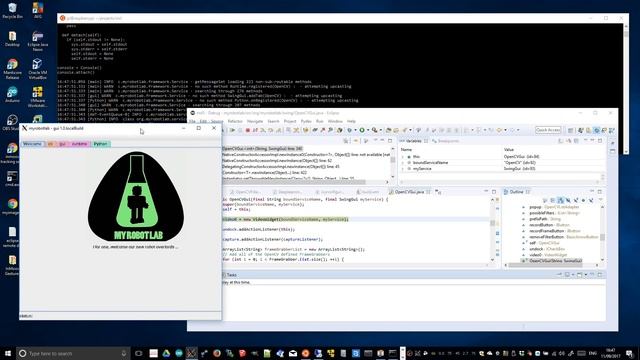Expand the 'this' variable row
This screenshot has width=640, height=360.
click(403, 157)
